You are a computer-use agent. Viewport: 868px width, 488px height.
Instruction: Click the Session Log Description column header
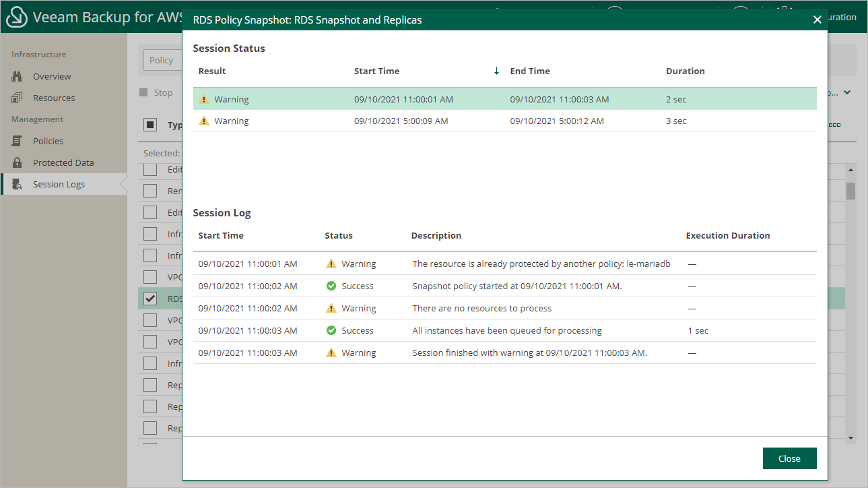436,235
